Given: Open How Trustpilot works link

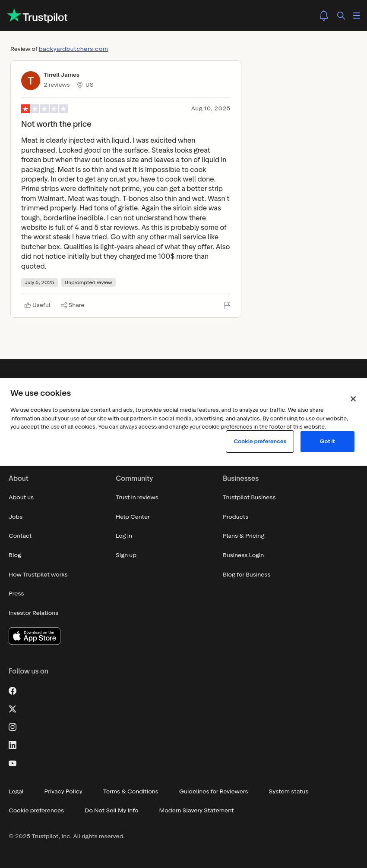Looking at the screenshot, I should click(x=38, y=575).
